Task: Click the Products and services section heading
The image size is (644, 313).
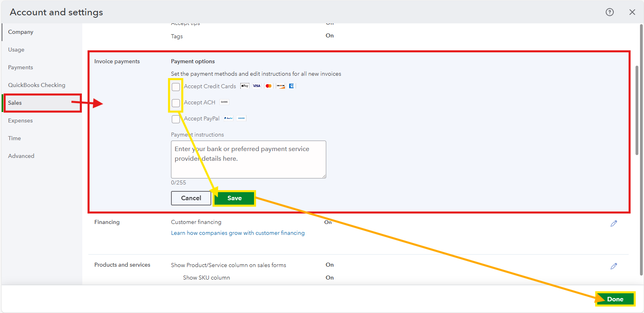Action: [x=122, y=265]
